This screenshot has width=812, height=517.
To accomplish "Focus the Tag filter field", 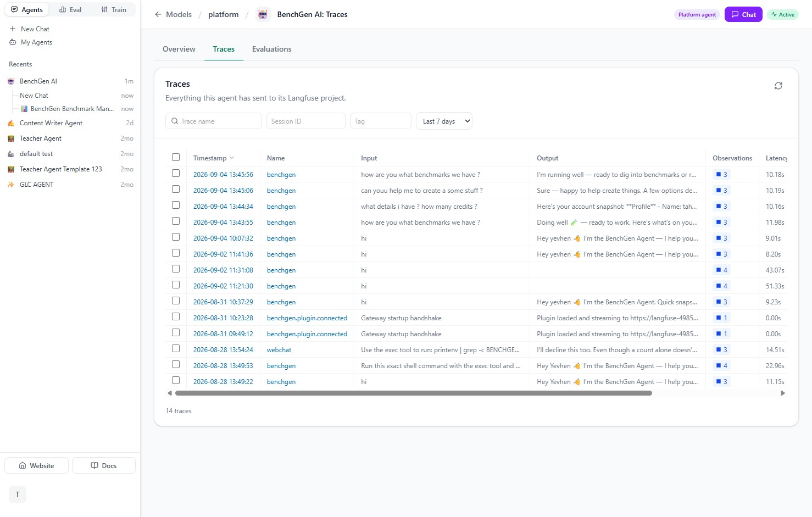I will (381, 121).
